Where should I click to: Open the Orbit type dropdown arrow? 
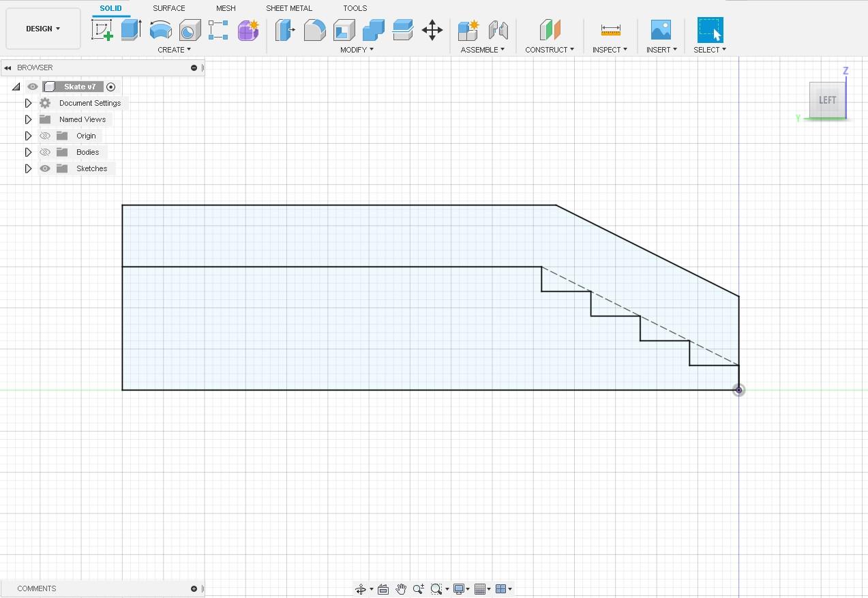[372, 590]
